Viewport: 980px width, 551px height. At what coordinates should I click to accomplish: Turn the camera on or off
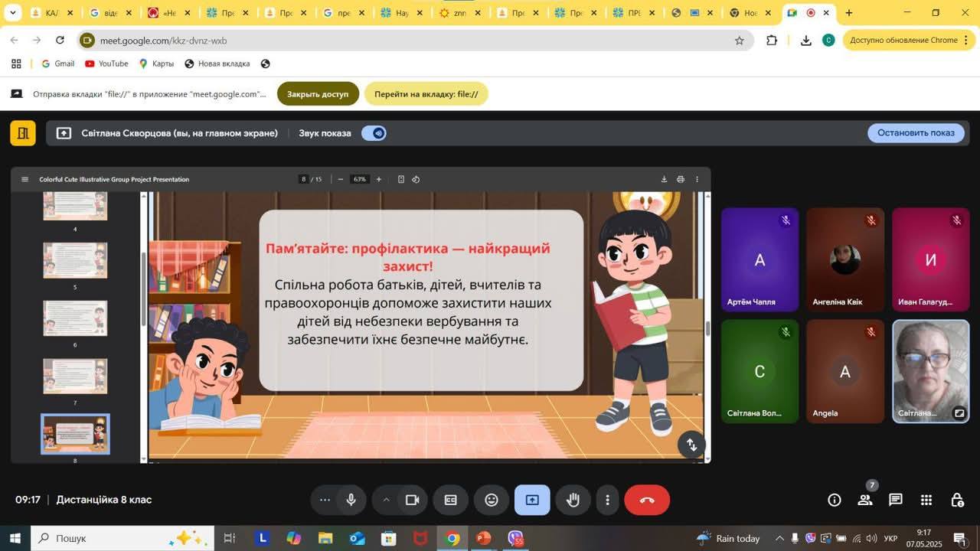click(x=412, y=500)
